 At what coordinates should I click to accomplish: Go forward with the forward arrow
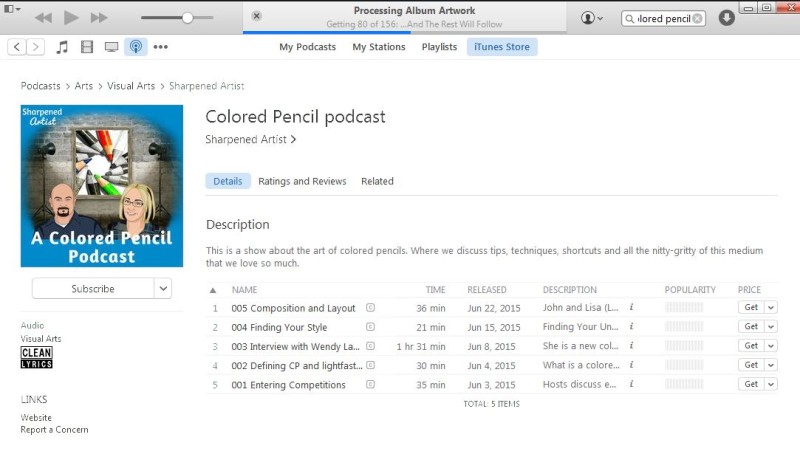(x=35, y=47)
